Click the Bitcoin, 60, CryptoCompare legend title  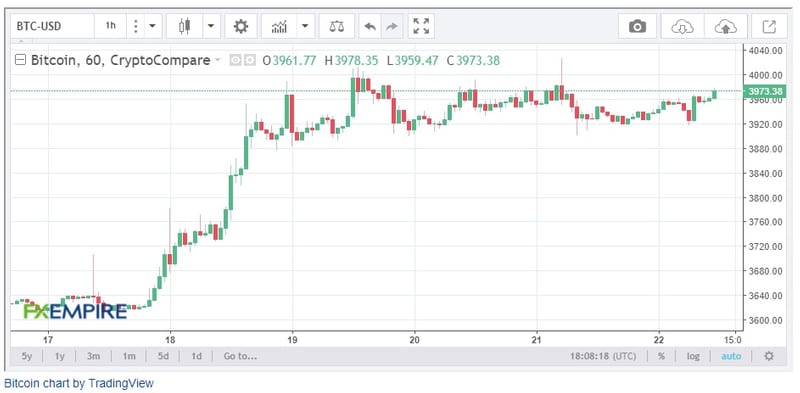pyautogui.click(x=120, y=60)
